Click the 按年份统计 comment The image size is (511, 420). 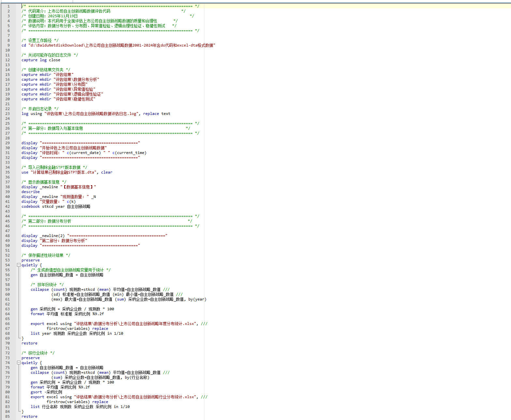(47, 285)
